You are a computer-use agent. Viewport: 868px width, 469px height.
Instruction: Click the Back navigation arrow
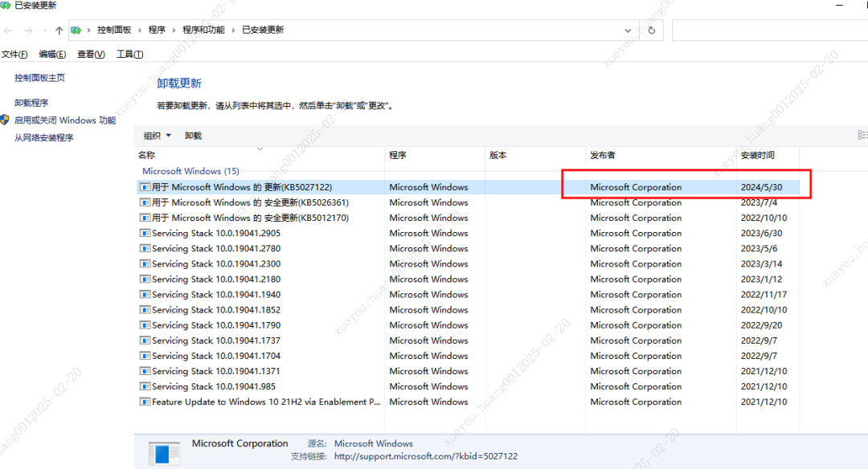click(8, 31)
